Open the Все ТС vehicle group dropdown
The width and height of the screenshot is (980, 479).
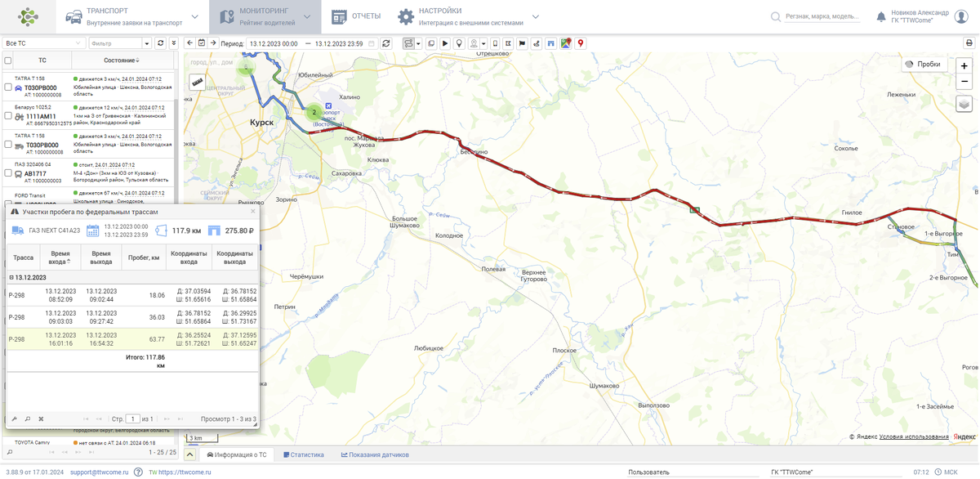pyautogui.click(x=44, y=43)
